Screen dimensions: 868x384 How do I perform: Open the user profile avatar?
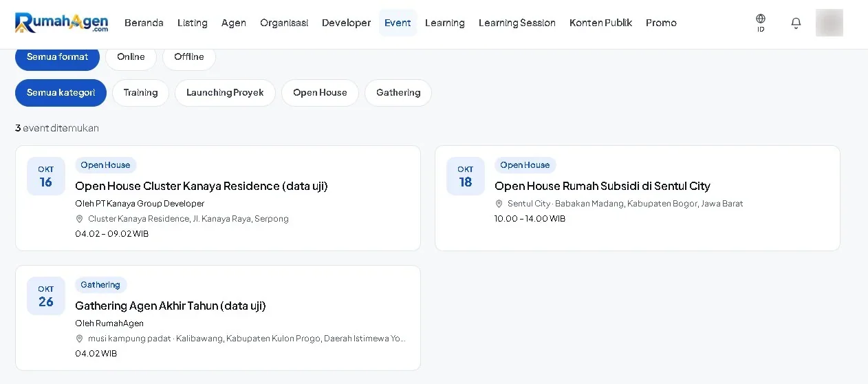(x=829, y=23)
